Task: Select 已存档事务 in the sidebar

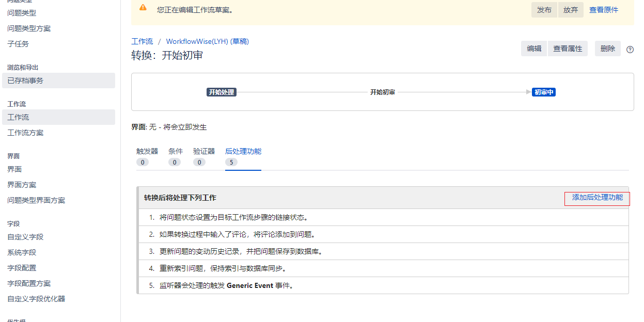Action: click(x=25, y=81)
